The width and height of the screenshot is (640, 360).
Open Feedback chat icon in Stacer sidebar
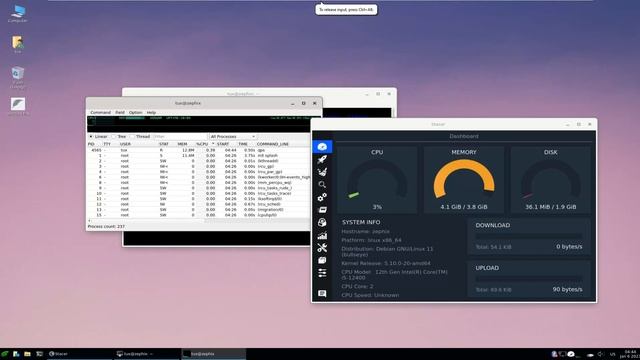click(x=322, y=293)
